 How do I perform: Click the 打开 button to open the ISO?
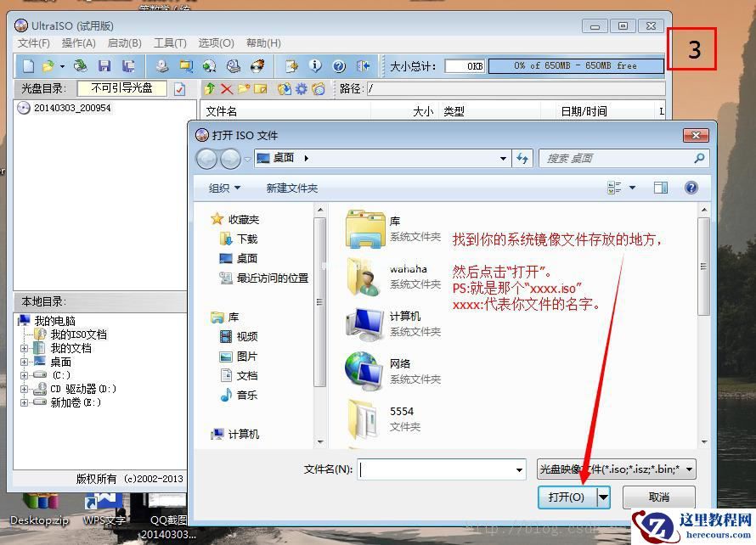pos(567,497)
